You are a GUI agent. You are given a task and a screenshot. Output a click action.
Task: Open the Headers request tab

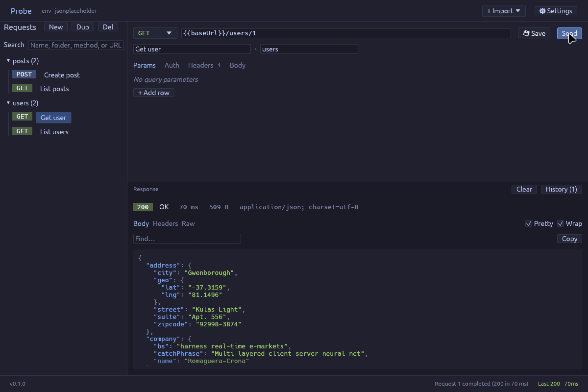click(204, 65)
